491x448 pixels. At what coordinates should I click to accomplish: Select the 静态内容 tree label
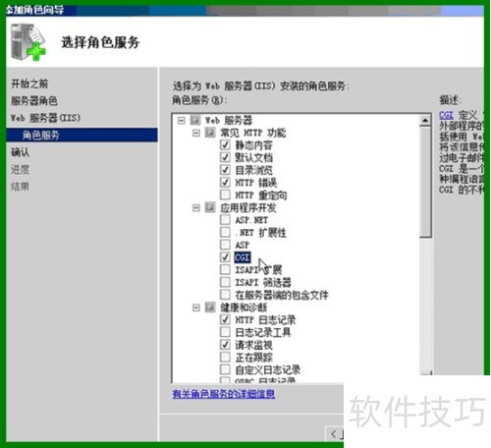click(253, 144)
